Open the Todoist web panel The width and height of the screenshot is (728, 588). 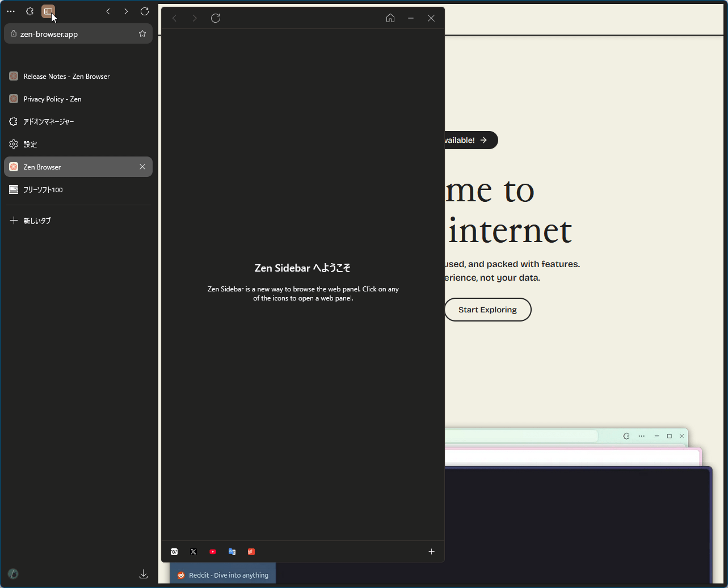point(251,552)
